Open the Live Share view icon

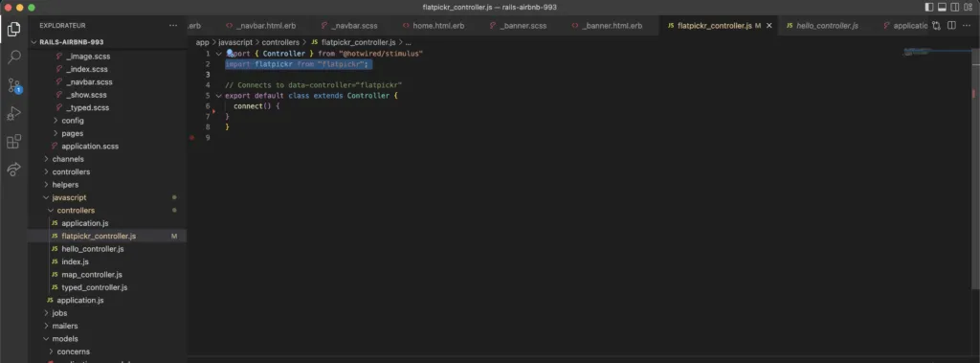(x=13, y=169)
